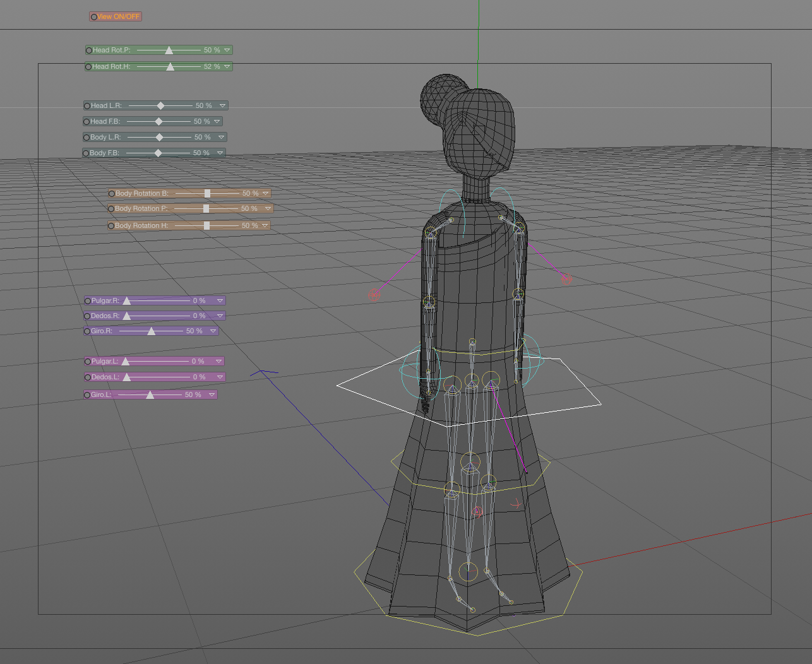Open the Body F.B dropdown triangle

tap(220, 153)
